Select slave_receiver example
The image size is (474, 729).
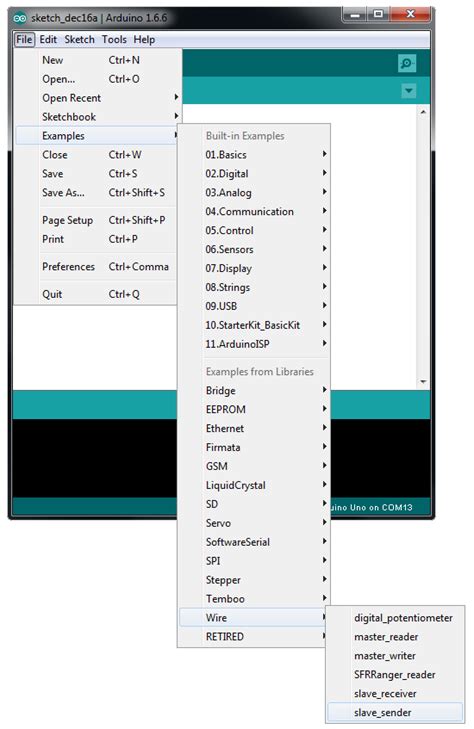coord(395,694)
